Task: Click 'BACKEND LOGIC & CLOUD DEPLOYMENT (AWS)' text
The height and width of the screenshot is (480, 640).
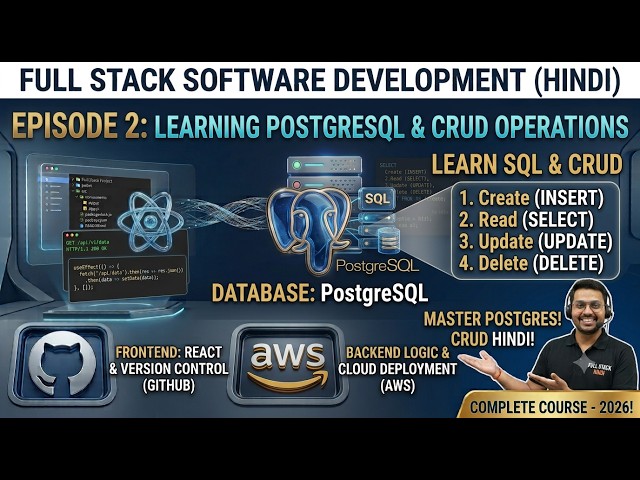Action: [x=398, y=369]
